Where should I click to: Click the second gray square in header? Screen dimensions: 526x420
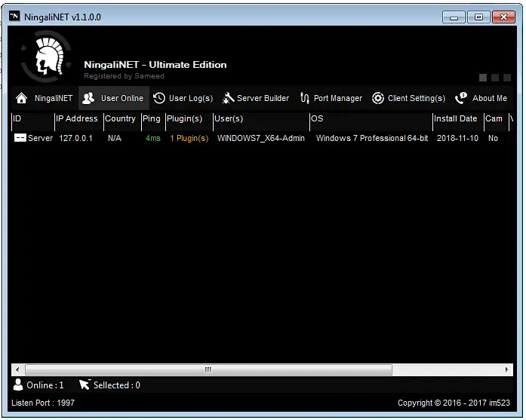[495, 78]
